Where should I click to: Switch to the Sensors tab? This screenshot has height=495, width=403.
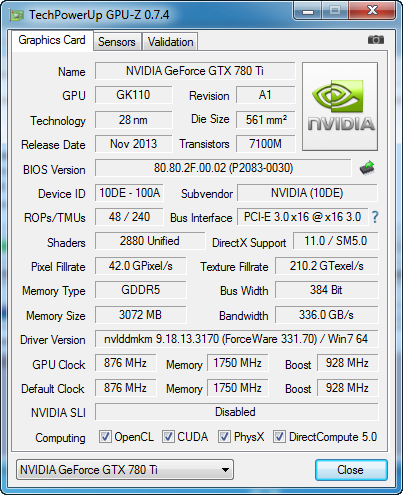[x=117, y=42]
